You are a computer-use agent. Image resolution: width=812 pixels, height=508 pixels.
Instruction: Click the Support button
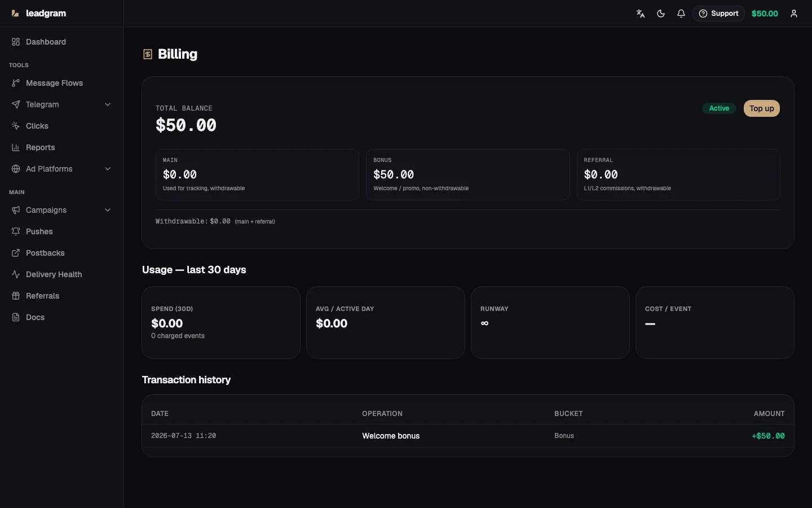[718, 14]
